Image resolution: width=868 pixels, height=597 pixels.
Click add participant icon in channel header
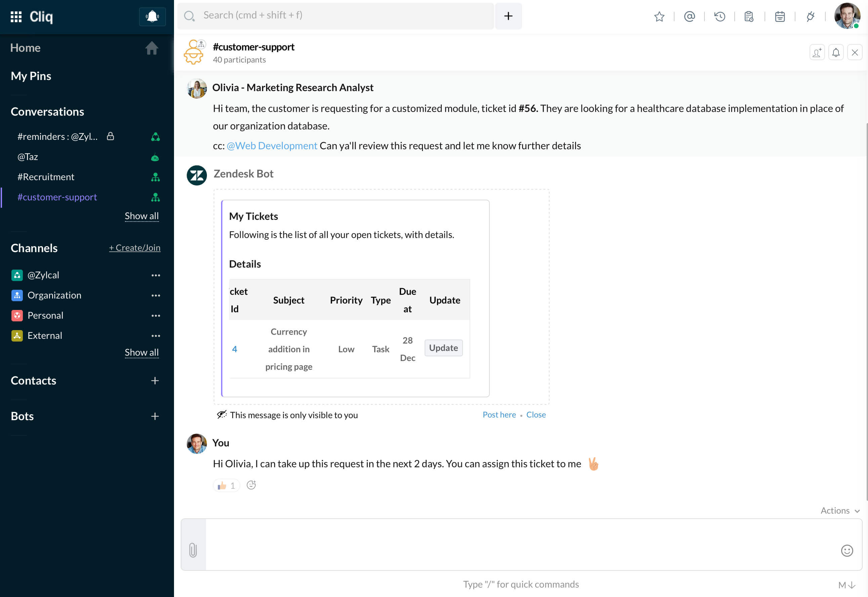(x=817, y=52)
